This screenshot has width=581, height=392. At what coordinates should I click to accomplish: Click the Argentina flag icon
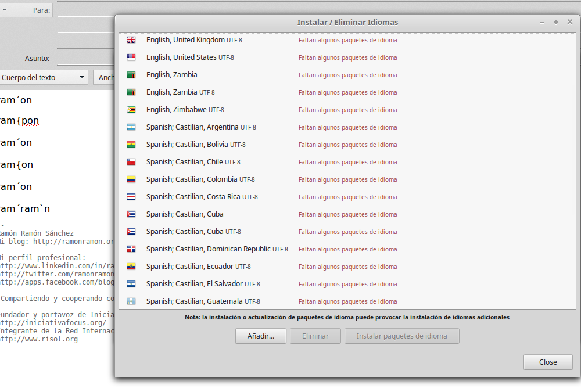pyautogui.click(x=131, y=127)
